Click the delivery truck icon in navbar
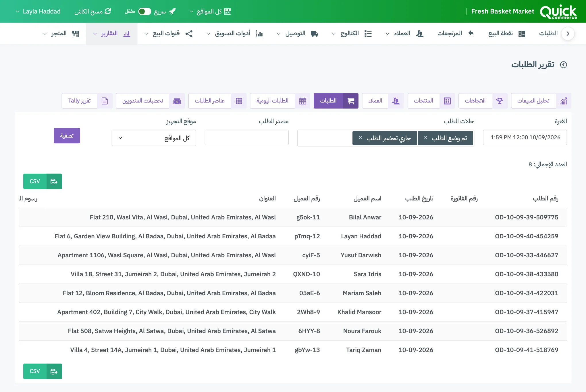The width and height of the screenshot is (586, 392). pyautogui.click(x=315, y=34)
